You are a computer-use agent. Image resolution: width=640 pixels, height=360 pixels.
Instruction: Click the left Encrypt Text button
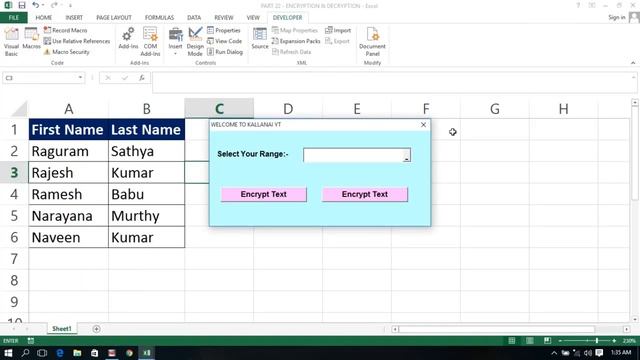(x=264, y=194)
